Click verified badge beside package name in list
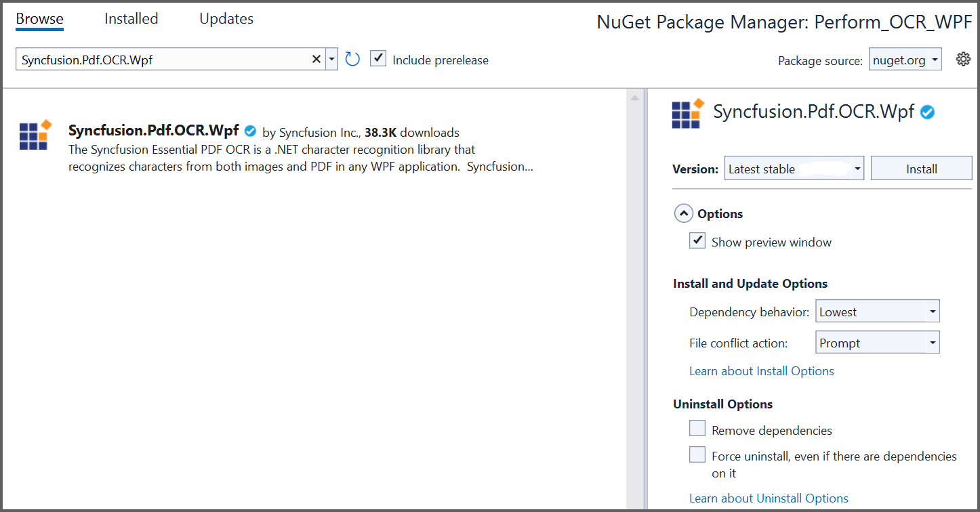980x512 pixels. click(x=250, y=131)
